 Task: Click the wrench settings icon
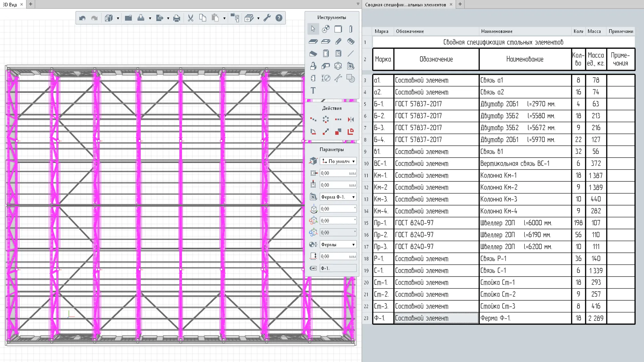pos(267,18)
